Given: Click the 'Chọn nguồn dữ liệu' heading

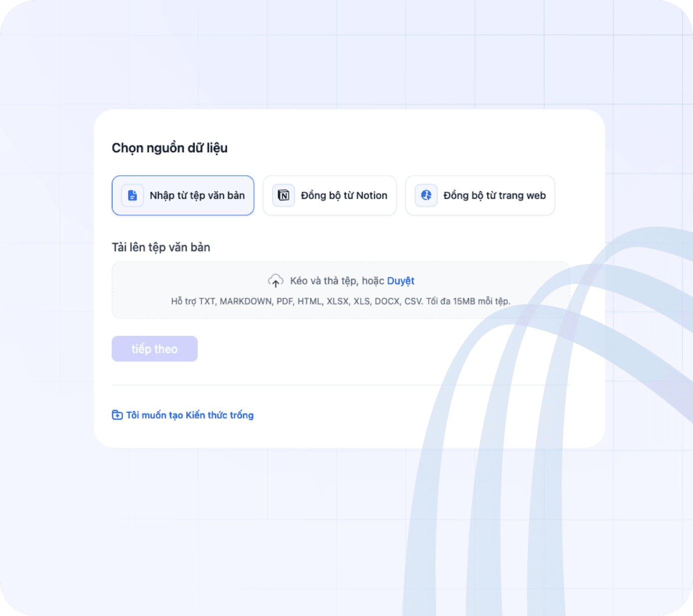Looking at the screenshot, I should click(170, 148).
